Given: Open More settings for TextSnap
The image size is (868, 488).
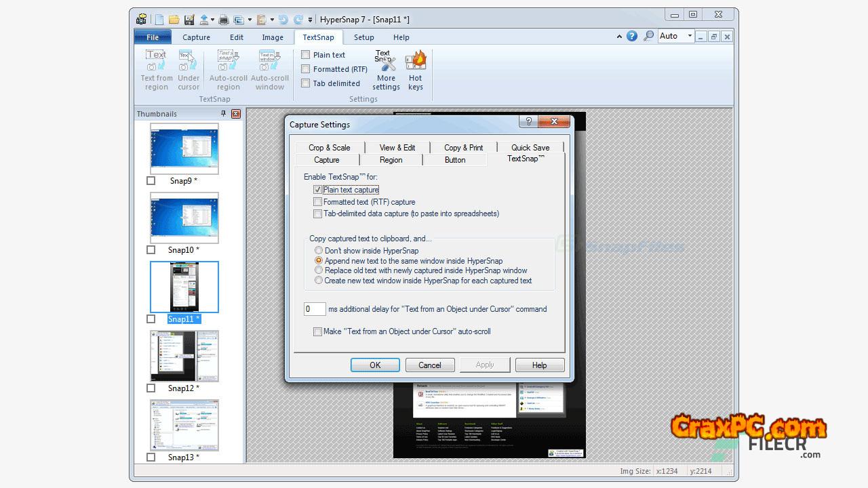Looking at the screenshot, I should click(x=386, y=70).
